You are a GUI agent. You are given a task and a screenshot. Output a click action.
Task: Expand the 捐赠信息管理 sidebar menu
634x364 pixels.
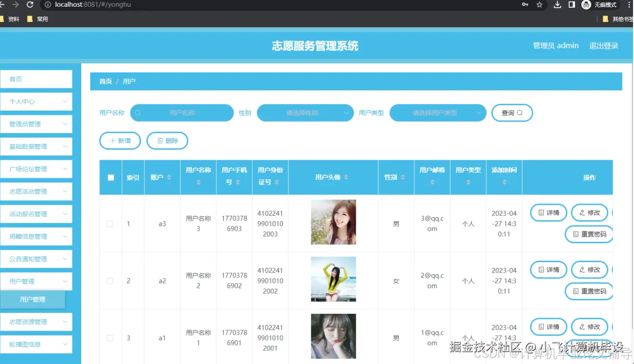36,237
